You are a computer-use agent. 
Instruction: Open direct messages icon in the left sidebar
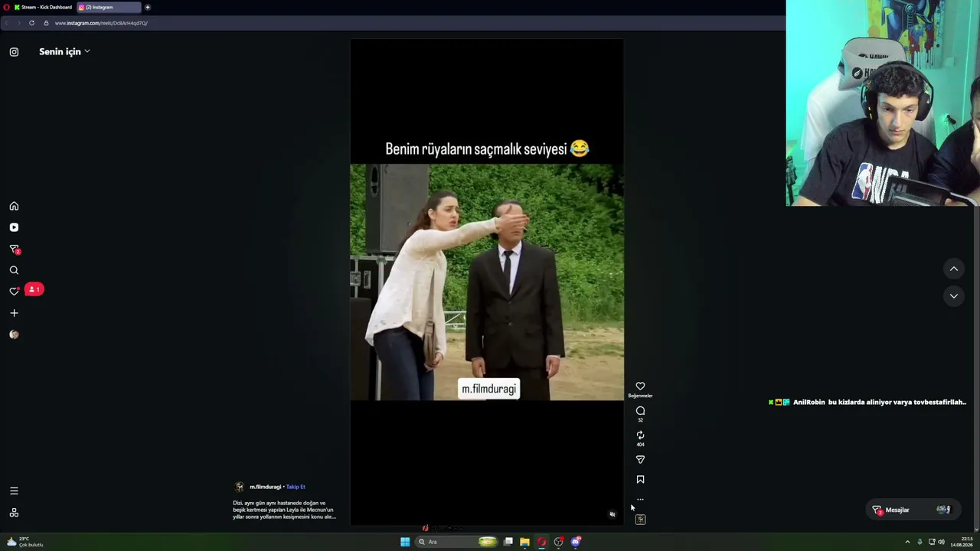pos(14,249)
